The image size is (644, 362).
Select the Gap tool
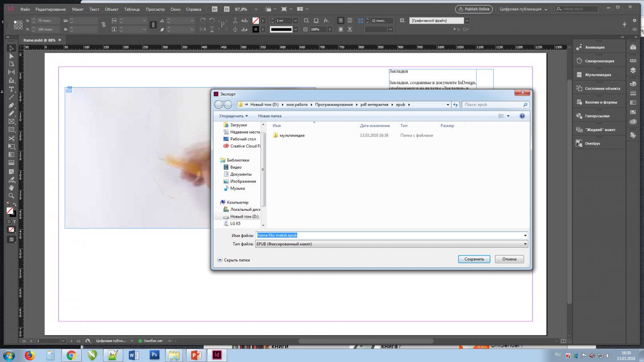click(x=12, y=72)
